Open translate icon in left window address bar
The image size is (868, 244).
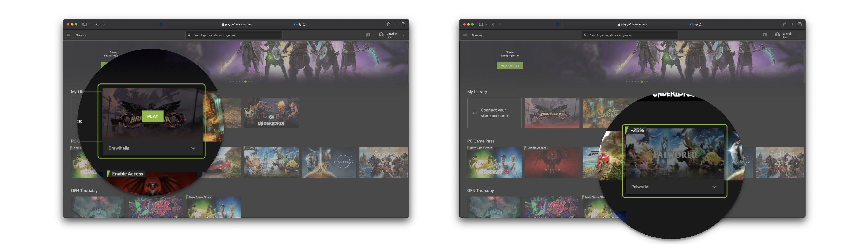pyautogui.click(x=299, y=24)
